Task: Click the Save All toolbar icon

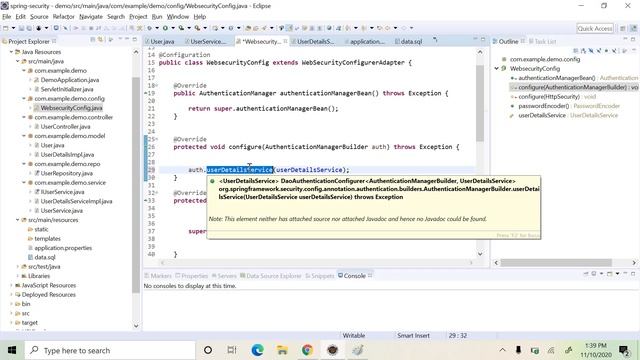Action: pos(29,28)
